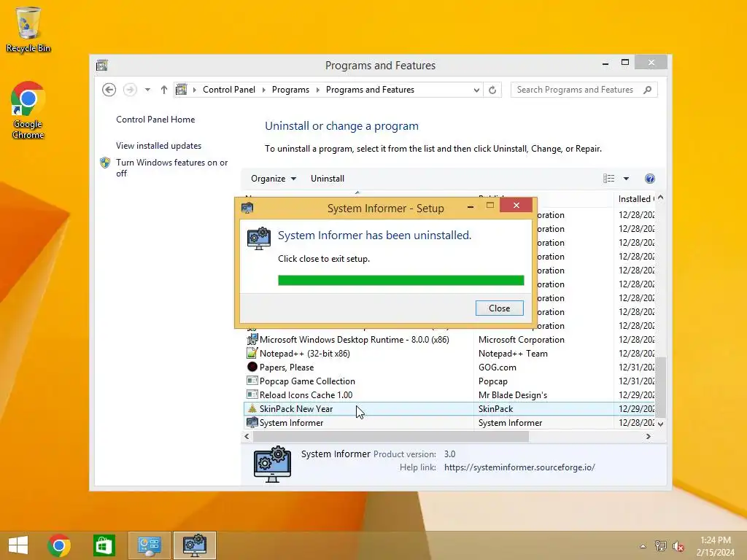Viewport: 747px width, 560px height.
Task: Open View installed updates link
Action: click(158, 146)
